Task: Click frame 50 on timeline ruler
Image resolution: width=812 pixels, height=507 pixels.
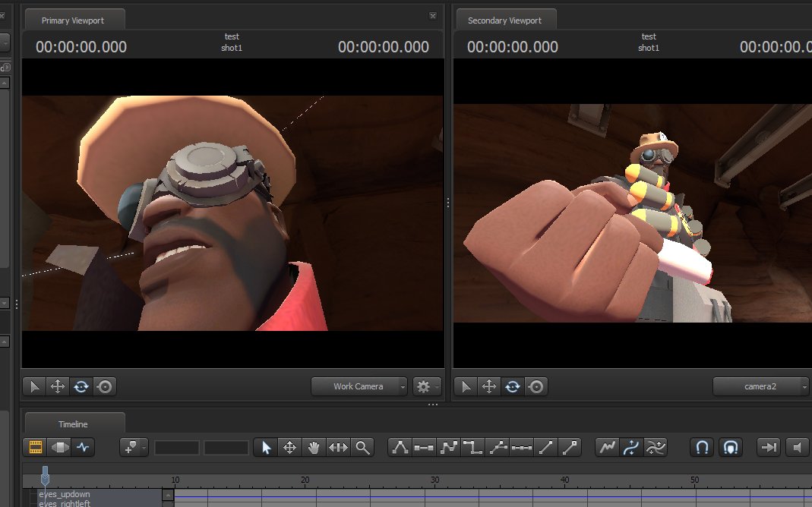Action: [x=694, y=480]
